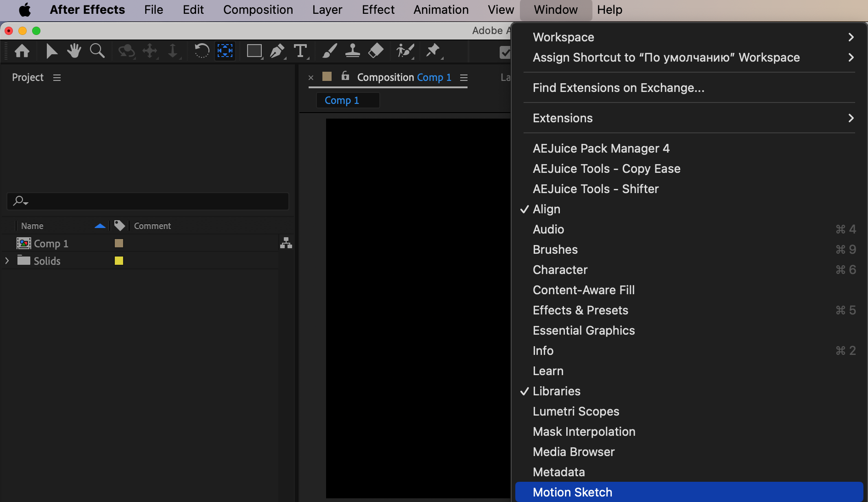868x502 pixels.
Task: Open the Extensions submenu
Action: [689, 118]
